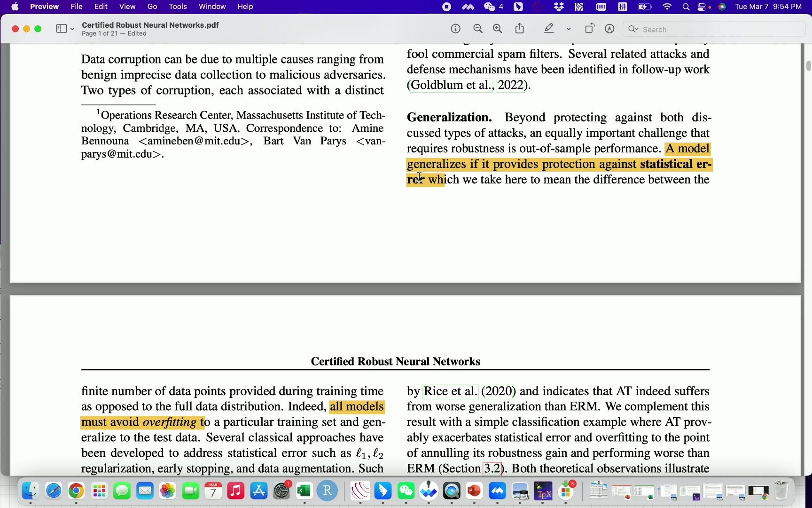Click highlighted text 'all models'

click(x=357, y=406)
